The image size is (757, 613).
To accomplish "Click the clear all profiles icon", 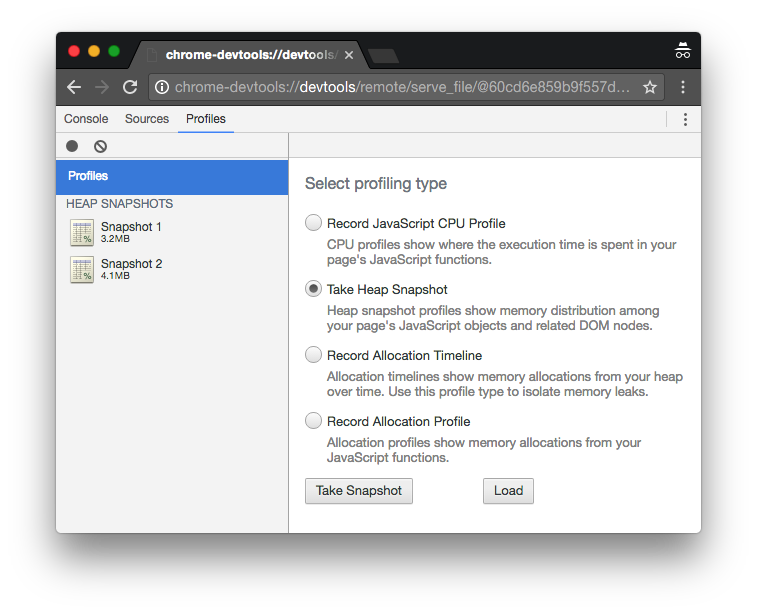I will tap(100, 146).
